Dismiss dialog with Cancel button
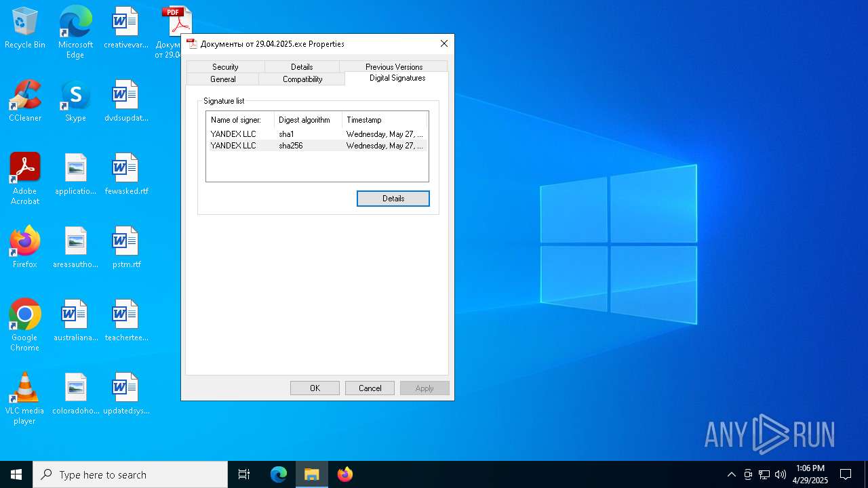 coord(370,388)
